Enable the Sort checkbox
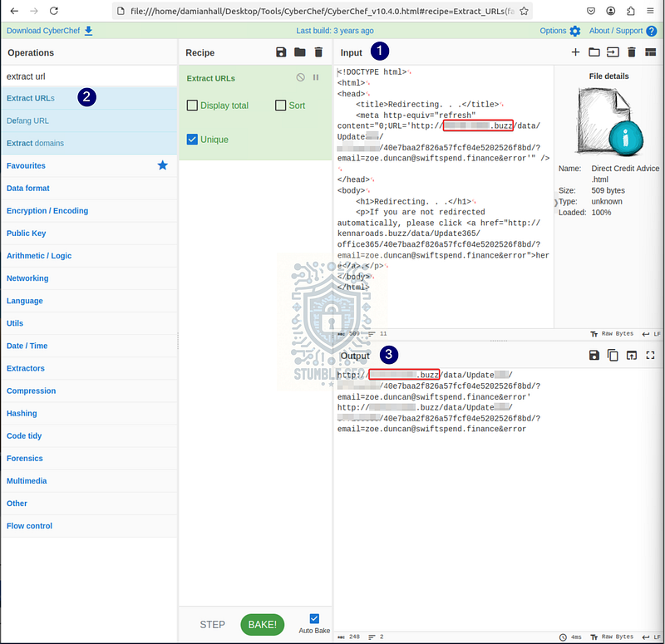 tap(280, 106)
